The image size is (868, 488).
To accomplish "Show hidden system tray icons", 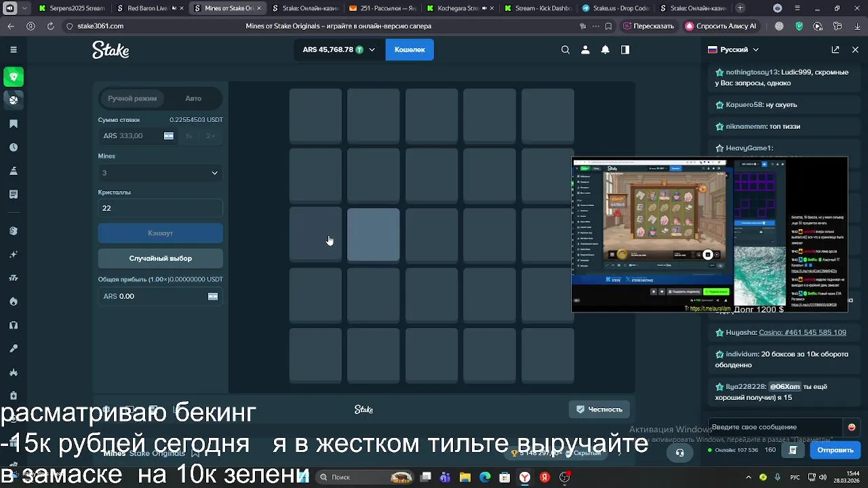I will [x=749, y=477].
